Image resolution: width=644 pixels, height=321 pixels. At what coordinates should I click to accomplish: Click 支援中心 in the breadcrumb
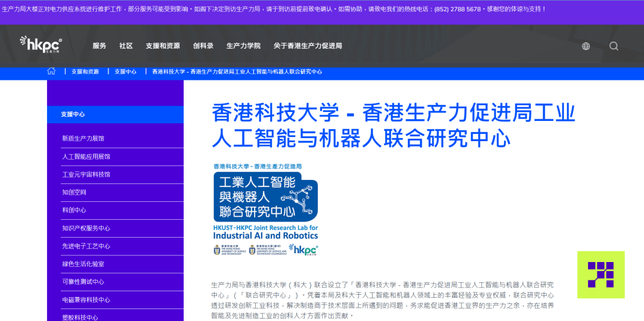pyautogui.click(x=125, y=71)
